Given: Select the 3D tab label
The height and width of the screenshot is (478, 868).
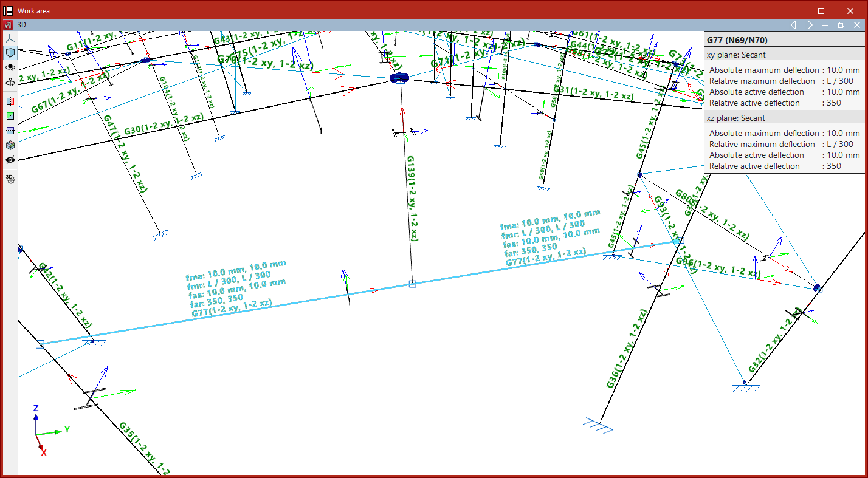Looking at the screenshot, I should 22,25.
